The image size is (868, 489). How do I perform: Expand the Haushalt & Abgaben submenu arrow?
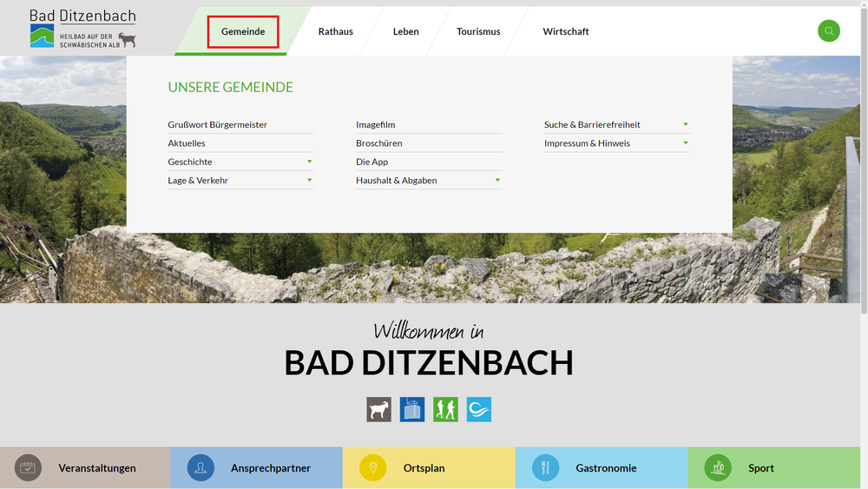pyautogui.click(x=497, y=180)
